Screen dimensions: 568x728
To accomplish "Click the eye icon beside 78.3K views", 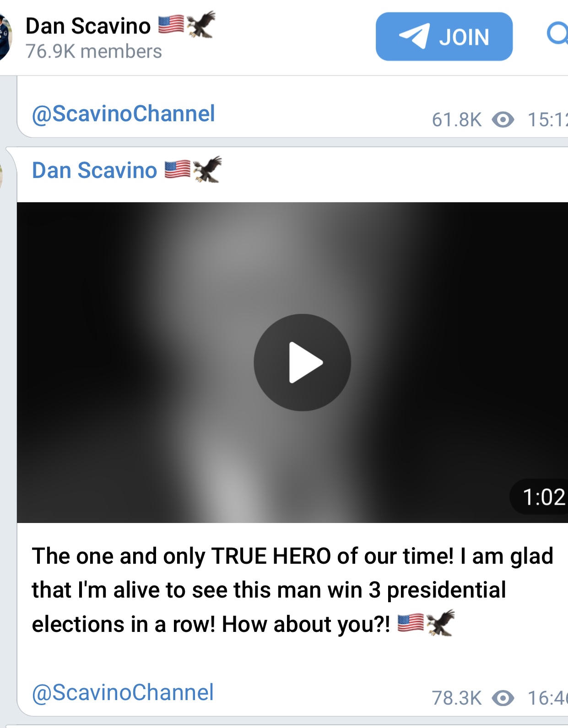I will (503, 698).
